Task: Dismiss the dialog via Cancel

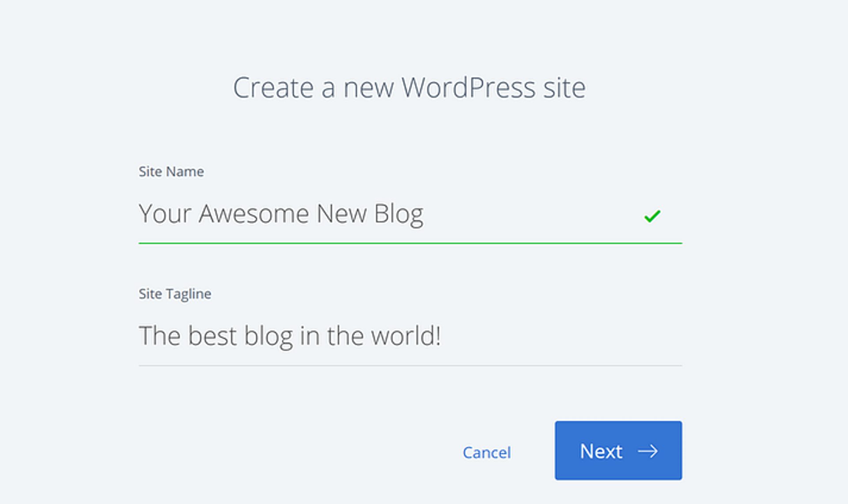Action: (486, 452)
